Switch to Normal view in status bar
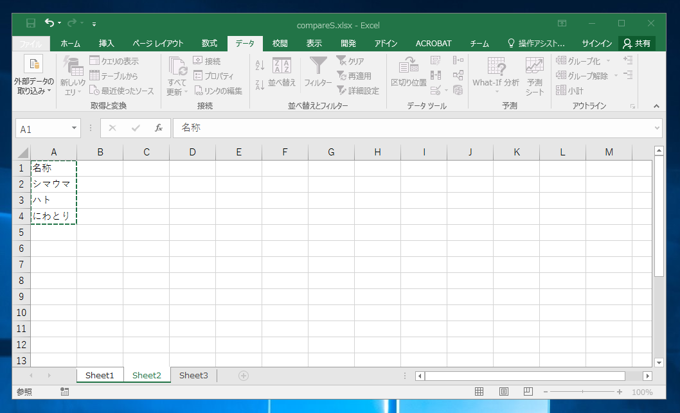Image resolution: width=680 pixels, height=413 pixels. click(x=479, y=392)
